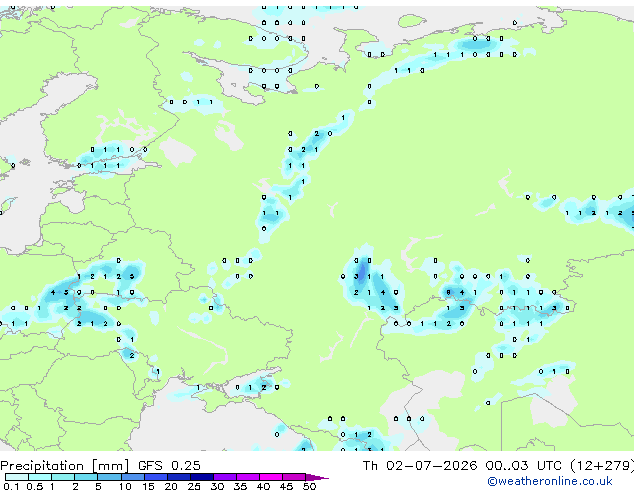
Task: Click the '25' legend scale label
Action: click(194, 486)
